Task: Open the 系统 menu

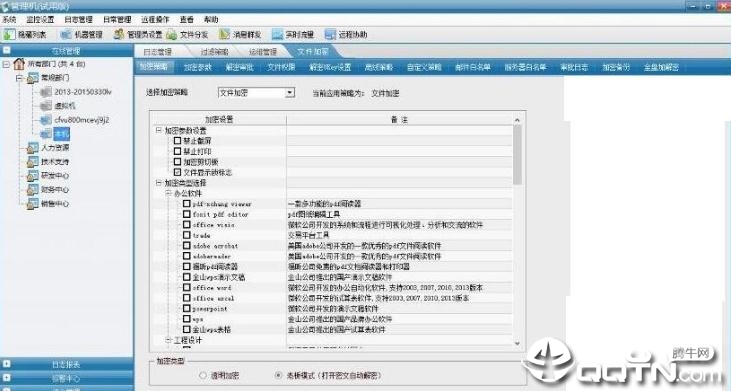Action: click(x=9, y=20)
